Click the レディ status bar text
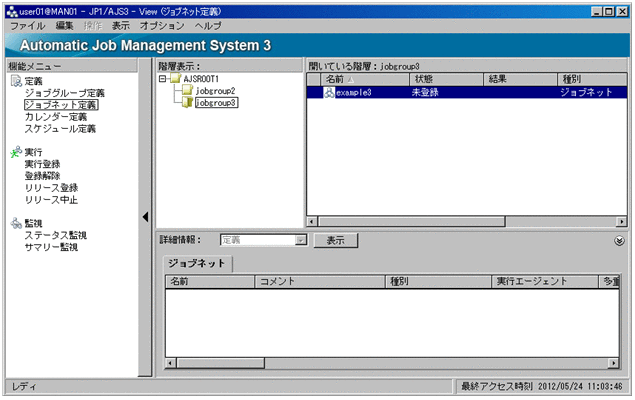This screenshot has width=635, height=400. point(24,387)
